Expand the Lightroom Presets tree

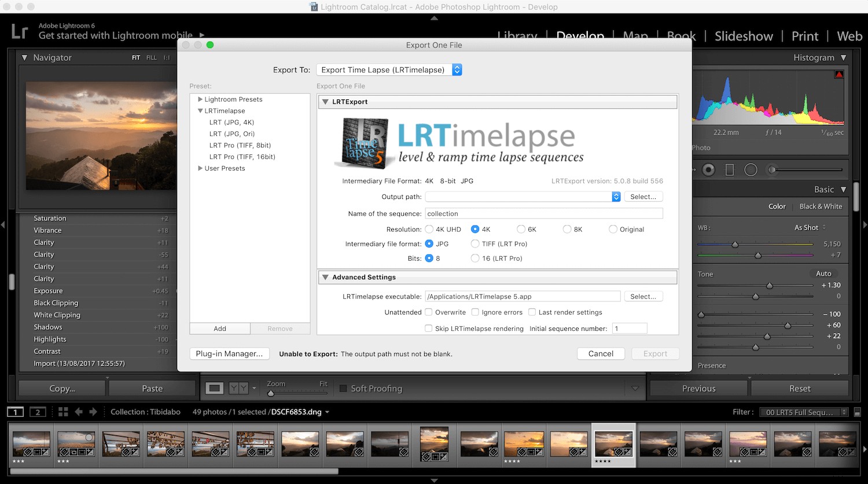(200, 99)
